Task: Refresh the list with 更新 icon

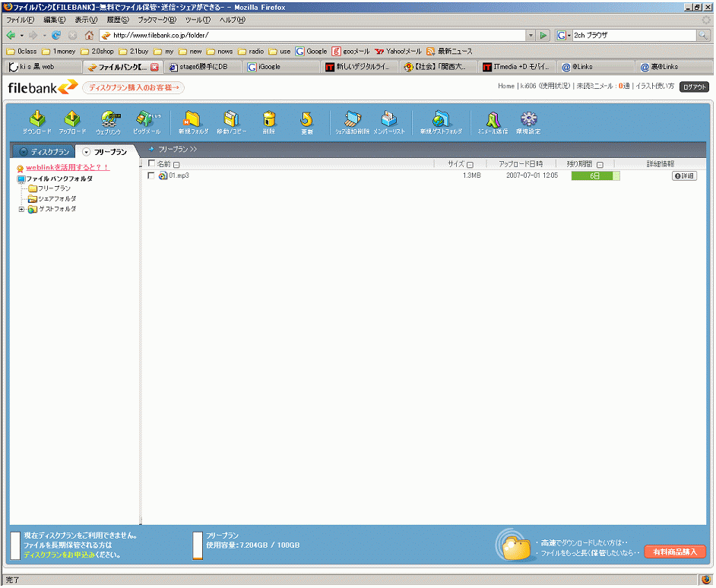Action: pyautogui.click(x=306, y=122)
